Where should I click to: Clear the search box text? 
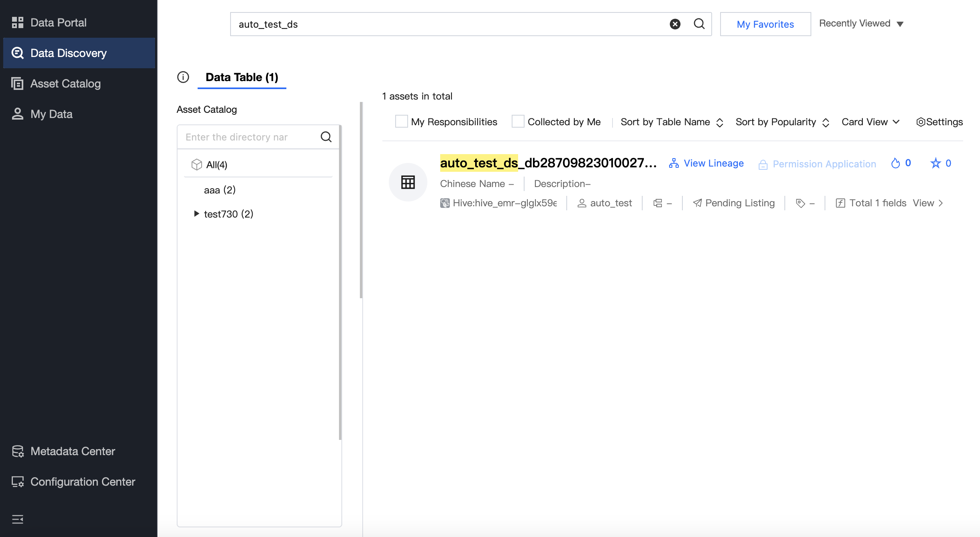pos(675,24)
